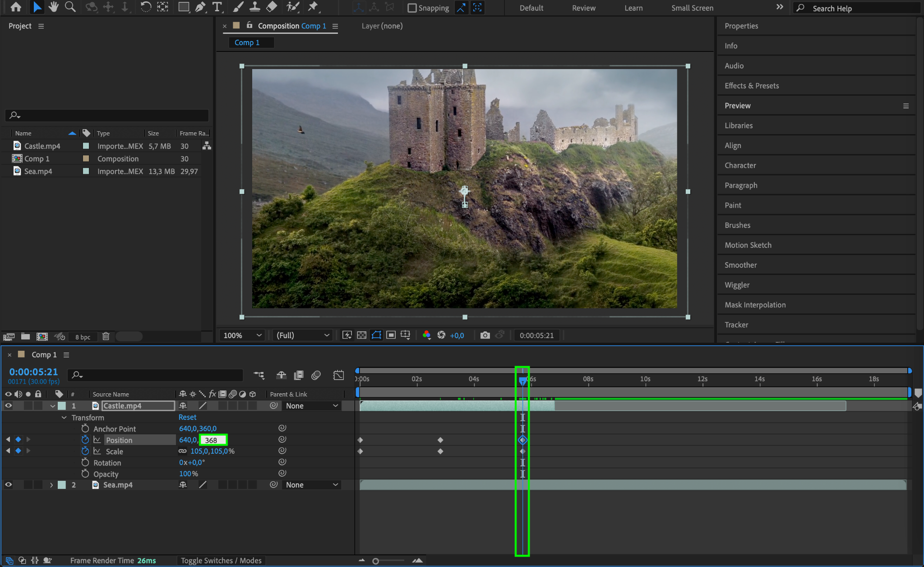924x567 pixels.
Task: Open the Castle.mp4 parent None dropdown
Action: [312, 406]
